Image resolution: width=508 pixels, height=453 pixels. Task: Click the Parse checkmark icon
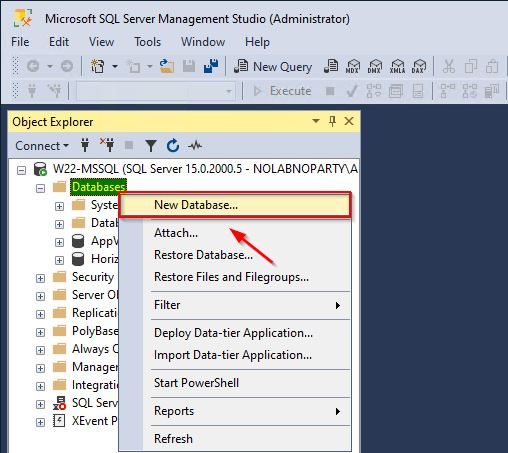(x=352, y=91)
